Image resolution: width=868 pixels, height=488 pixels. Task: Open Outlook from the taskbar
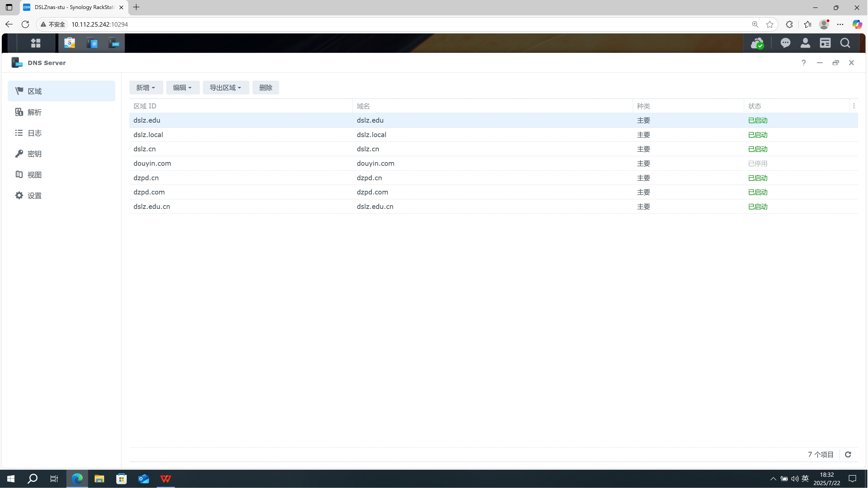tap(144, 479)
